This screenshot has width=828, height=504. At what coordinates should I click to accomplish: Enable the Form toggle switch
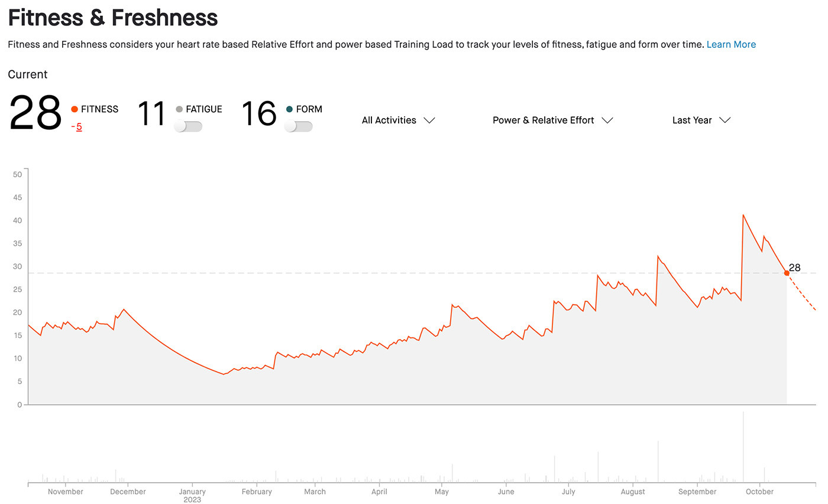pyautogui.click(x=299, y=126)
